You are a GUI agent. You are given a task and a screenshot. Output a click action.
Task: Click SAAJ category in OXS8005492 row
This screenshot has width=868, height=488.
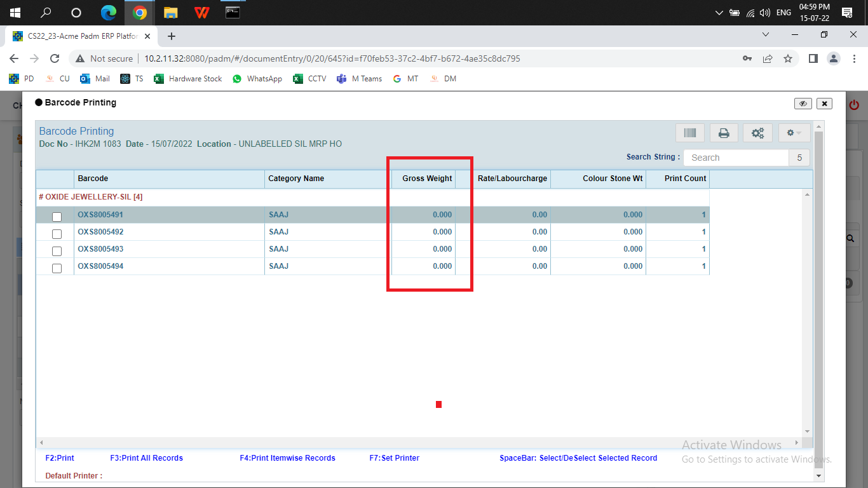278,232
